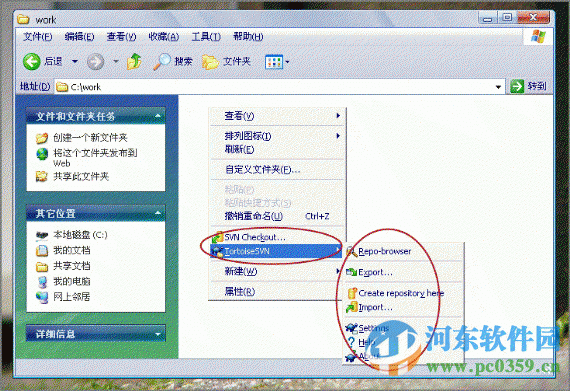Viewport: 570px width, 391px height.
Task: Select 属性(R) in context menu
Action: 277,291
